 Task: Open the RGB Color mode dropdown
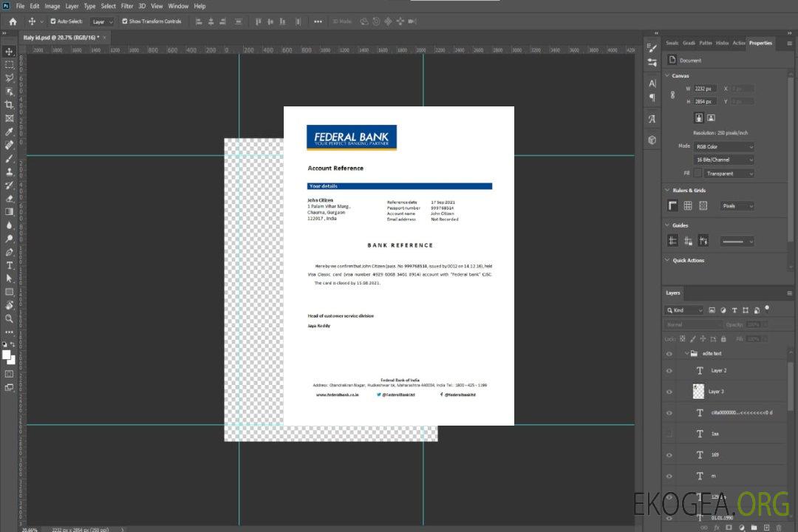[724, 146]
